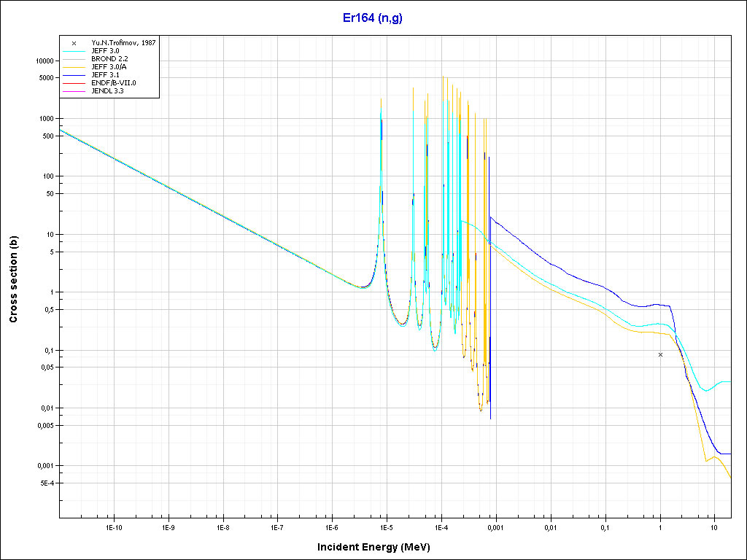Image resolution: width=747 pixels, height=560 pixels.
Task: Click the gray BROND 2.2 legend line
Action: click(74, 59)
